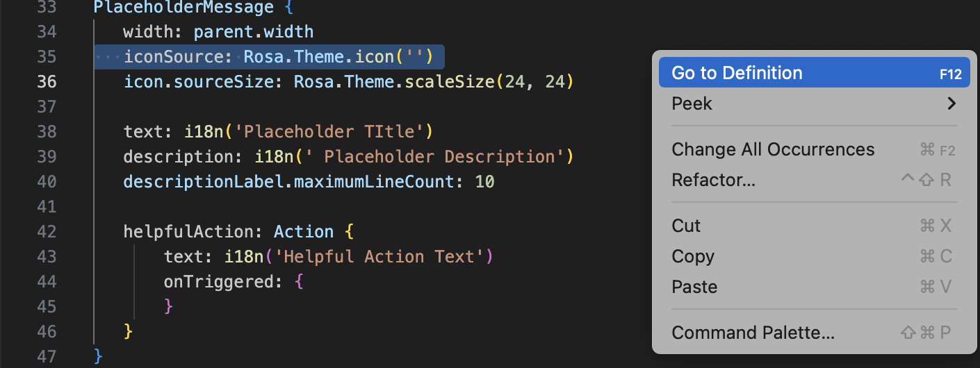Expand the Peek submenu arrow
The image size is (980, 368).
click(952, 103)
